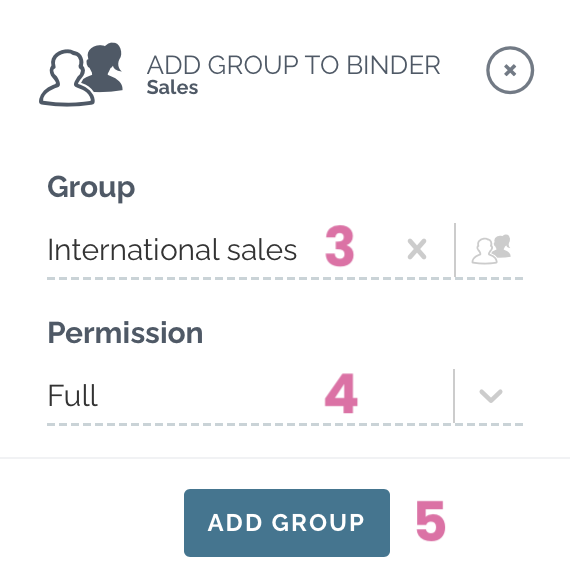The width and height of the screenshot is (570, 574).
Task: Click the large two-person group icon in header
Action: (x=81, y=74)
